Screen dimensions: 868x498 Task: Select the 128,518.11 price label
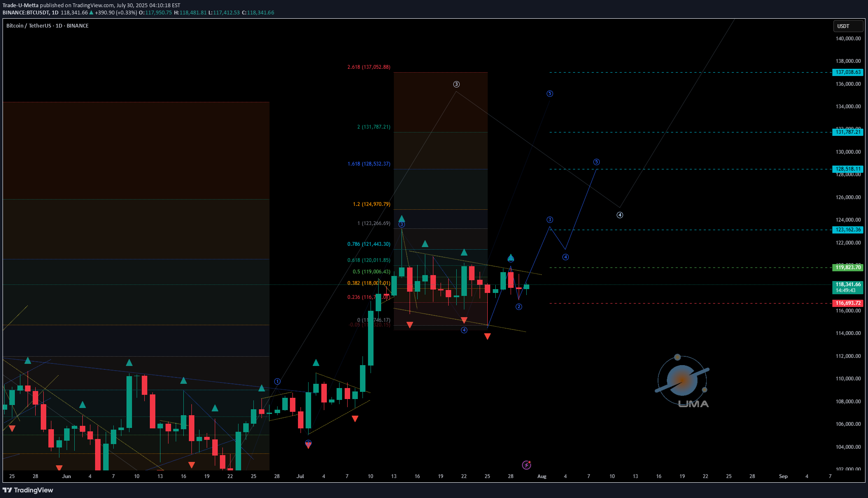(x=848, y=169)
